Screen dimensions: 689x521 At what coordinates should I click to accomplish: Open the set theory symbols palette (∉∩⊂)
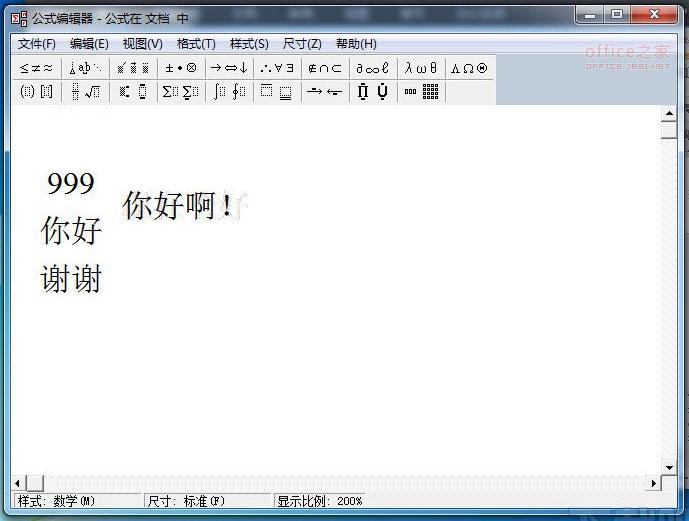tap(325, 68)
